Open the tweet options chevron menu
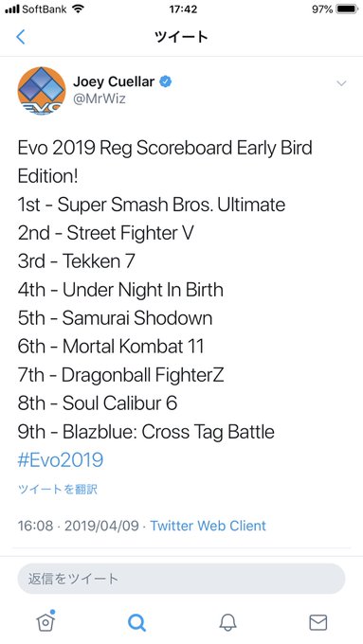Image resolution: width=363 pixels, height=644 pixels. pos(341,83)
